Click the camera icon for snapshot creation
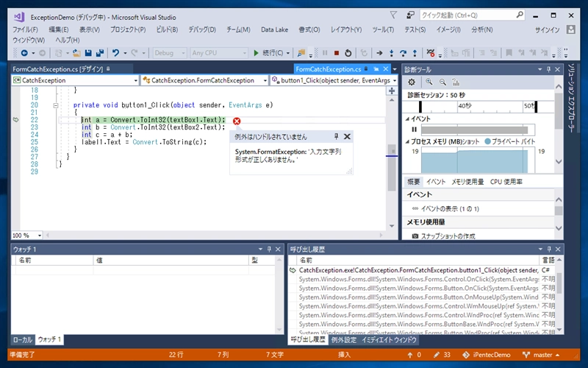 click(415, 236)
